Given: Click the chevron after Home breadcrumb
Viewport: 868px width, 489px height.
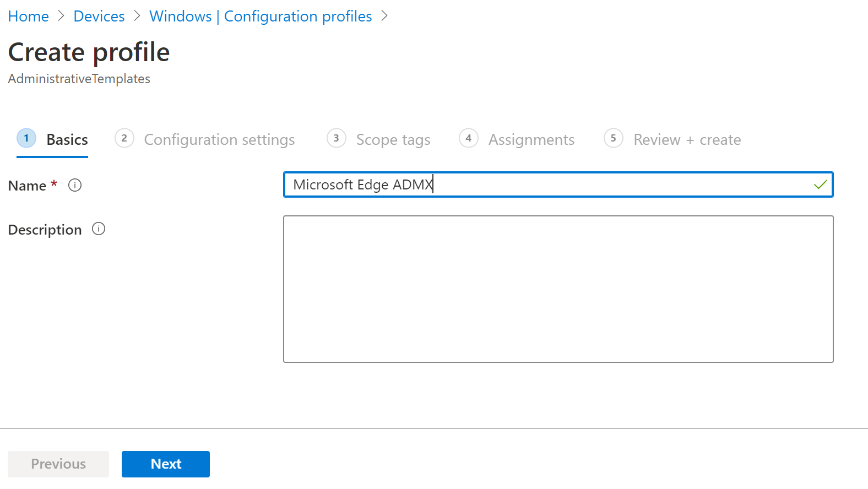Looking at the screenshot, I should click(61, 17).
